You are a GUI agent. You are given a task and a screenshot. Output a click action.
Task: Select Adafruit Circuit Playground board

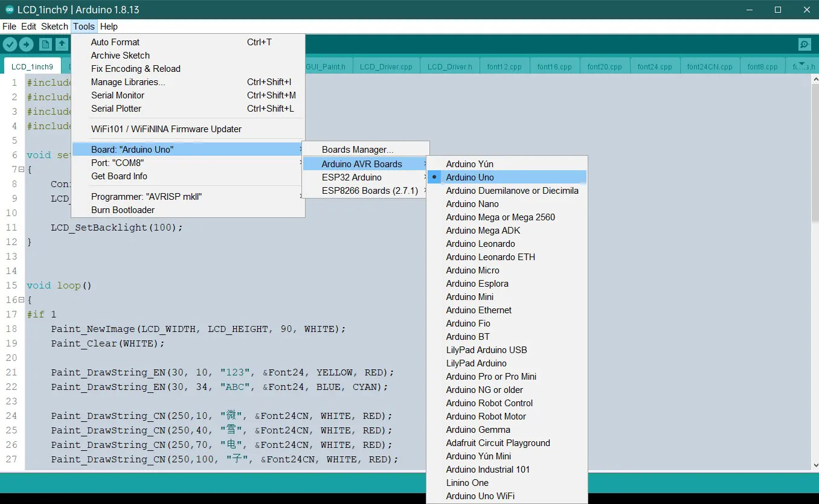point(507,443)
